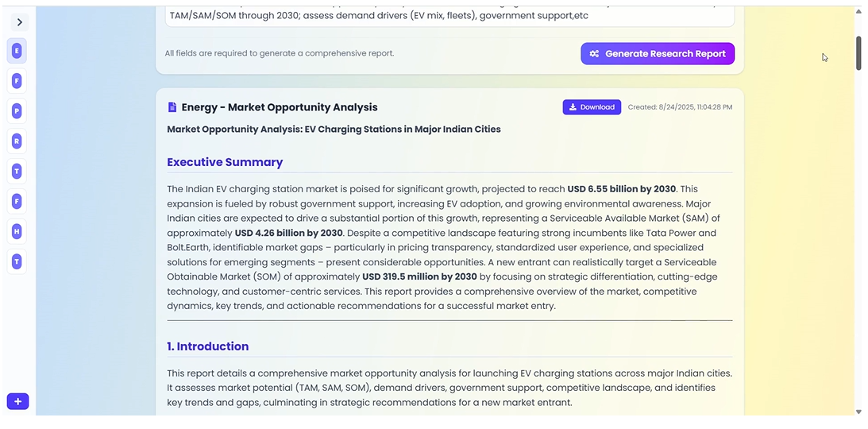Click the plus button to add new
Screen dimensions: 868x429
[x=17, y=402]
